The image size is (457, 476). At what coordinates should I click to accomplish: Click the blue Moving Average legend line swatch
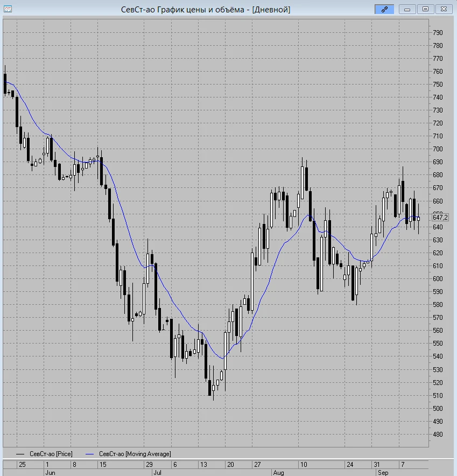[90, 454]
